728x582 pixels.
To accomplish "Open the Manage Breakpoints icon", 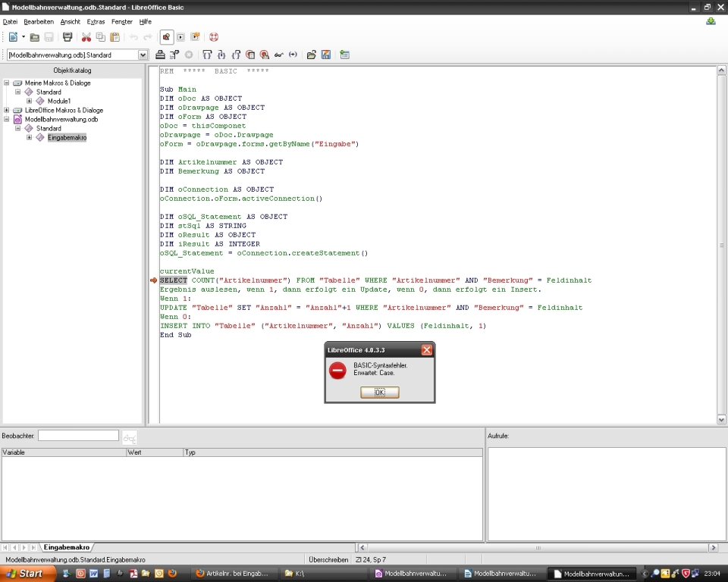I will pos(265,55).
